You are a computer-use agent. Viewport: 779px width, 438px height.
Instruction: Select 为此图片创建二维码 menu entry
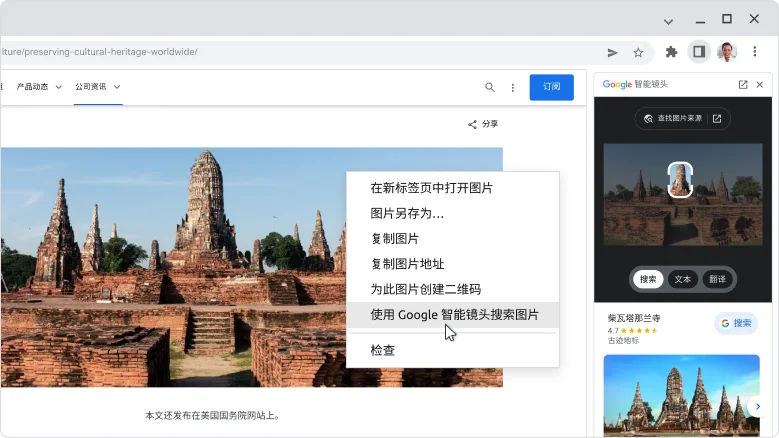point(452,290)
